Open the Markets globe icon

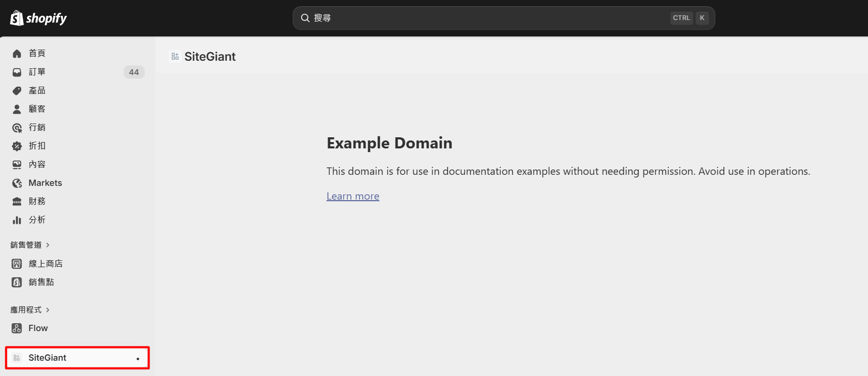pyautogui.click(x=17, y=183)
